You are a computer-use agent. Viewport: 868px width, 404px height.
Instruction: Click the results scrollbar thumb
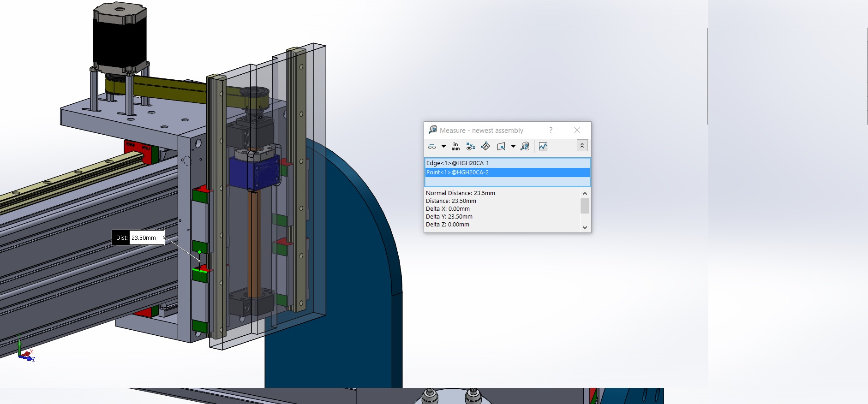585,206
